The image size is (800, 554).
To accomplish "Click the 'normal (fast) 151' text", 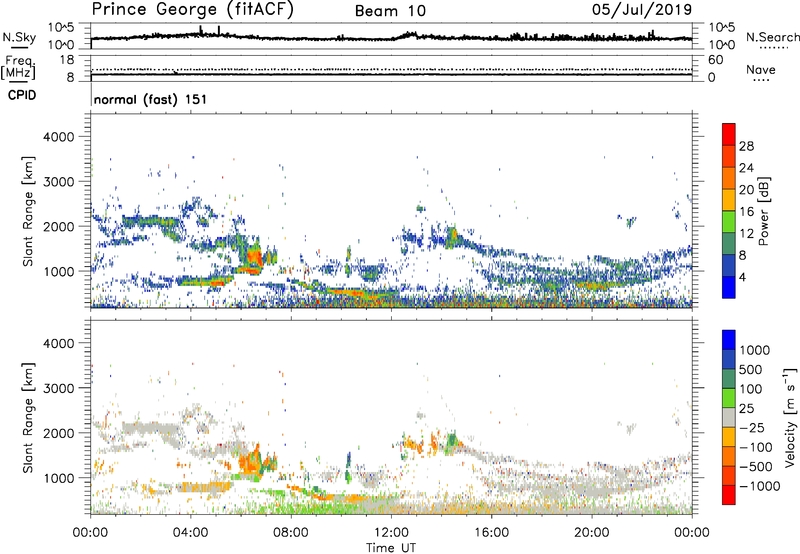I will [151, 99].
